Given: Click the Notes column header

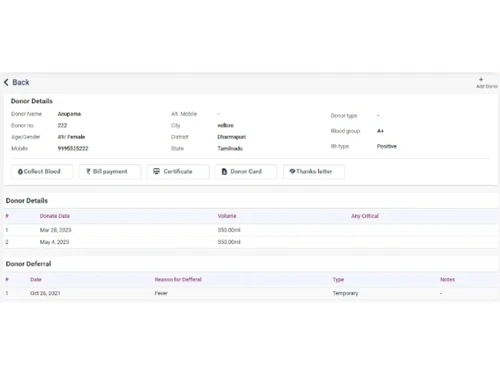Looking at the screenshot, I should point(447,279).
